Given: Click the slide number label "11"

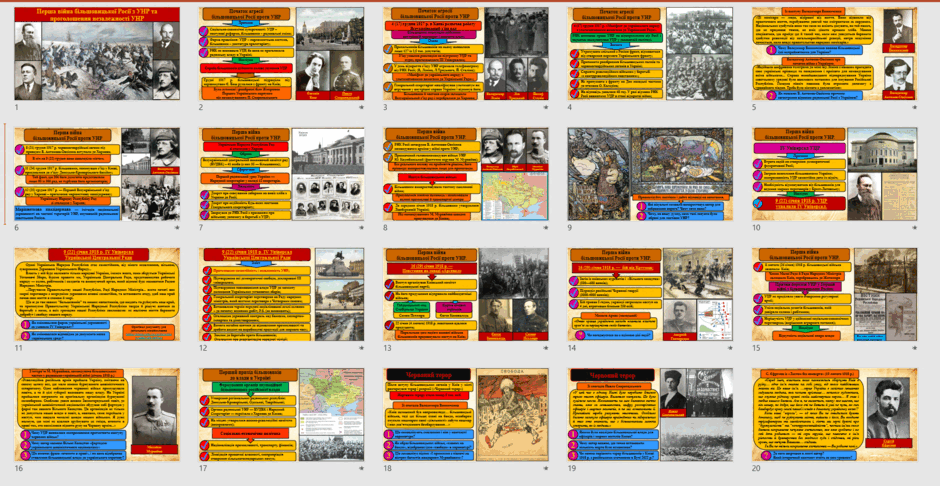Looking at the screenshot, I should 18,348.
